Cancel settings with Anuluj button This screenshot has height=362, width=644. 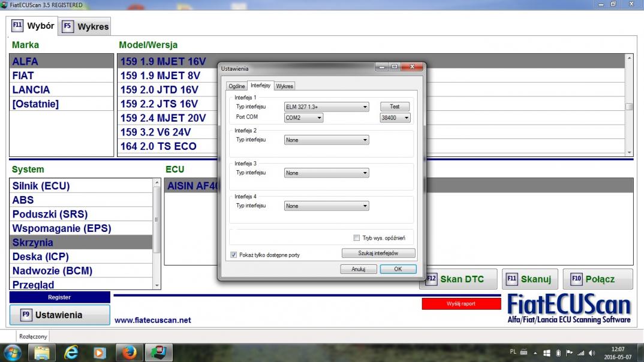(x=358, y=269)
